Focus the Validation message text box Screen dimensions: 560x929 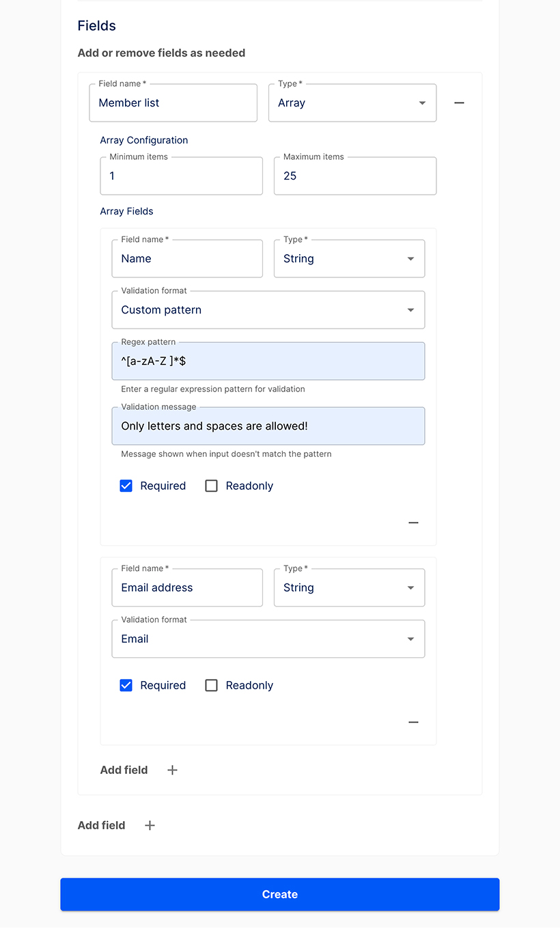point(268,426)
